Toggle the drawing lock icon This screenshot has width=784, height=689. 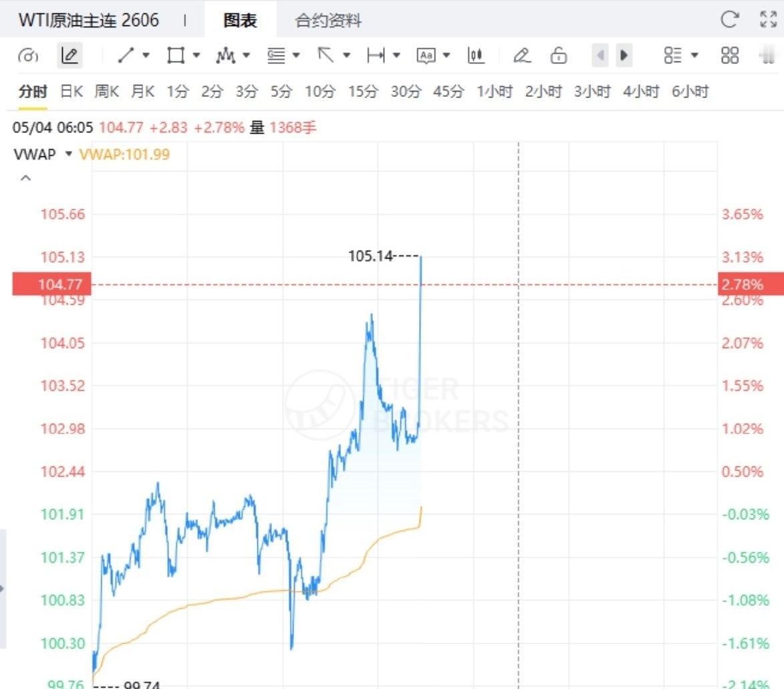[x=559, y=55]
